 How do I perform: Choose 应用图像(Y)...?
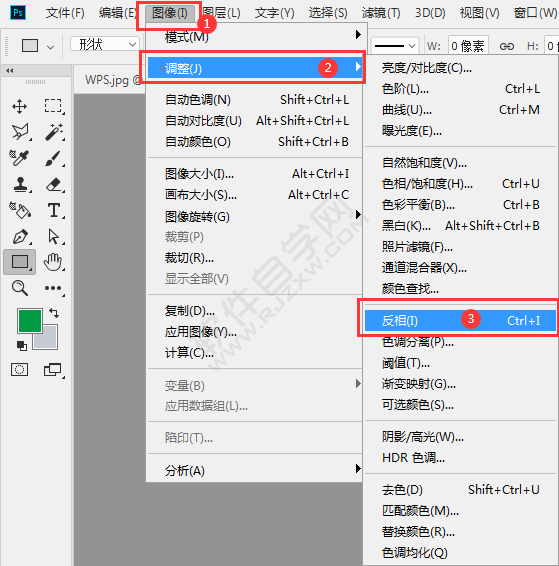click(255, 331)
